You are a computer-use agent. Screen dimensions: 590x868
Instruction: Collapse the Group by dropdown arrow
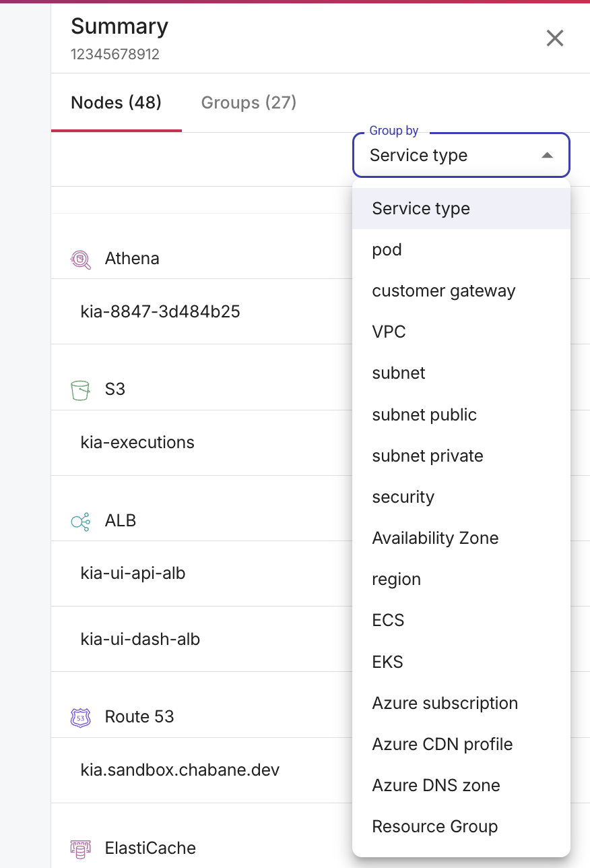[x=548, y=156]
